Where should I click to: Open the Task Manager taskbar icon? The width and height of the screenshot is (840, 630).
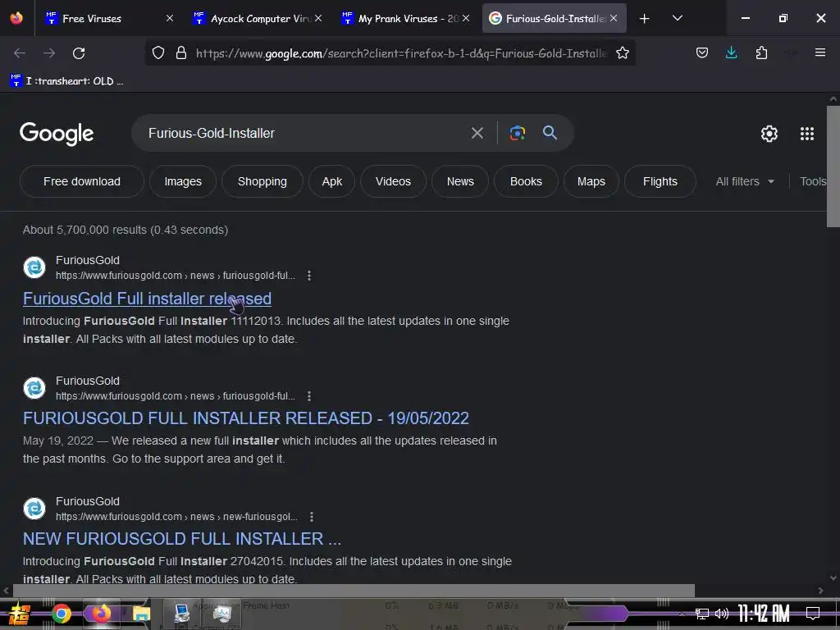tap(221, 614)
